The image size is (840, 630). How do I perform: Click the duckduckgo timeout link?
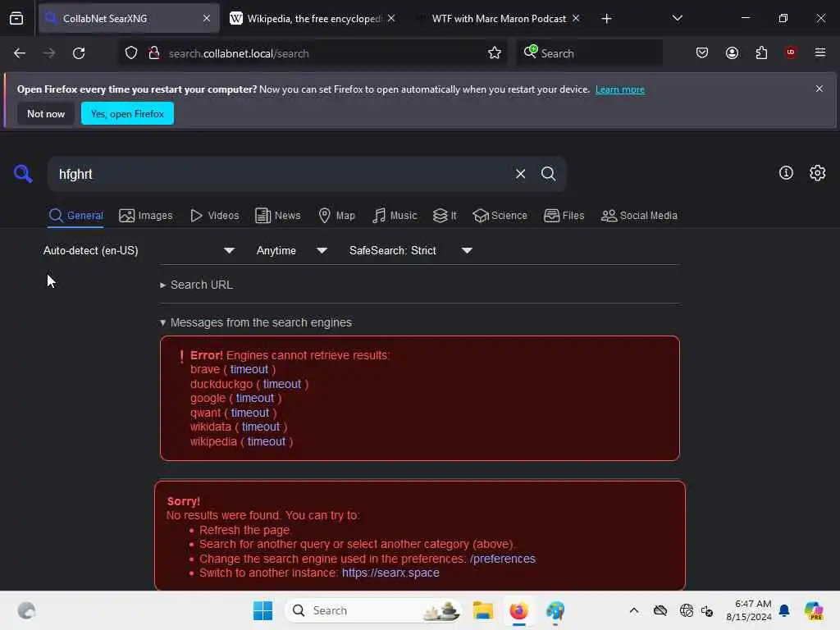(282, 384)
